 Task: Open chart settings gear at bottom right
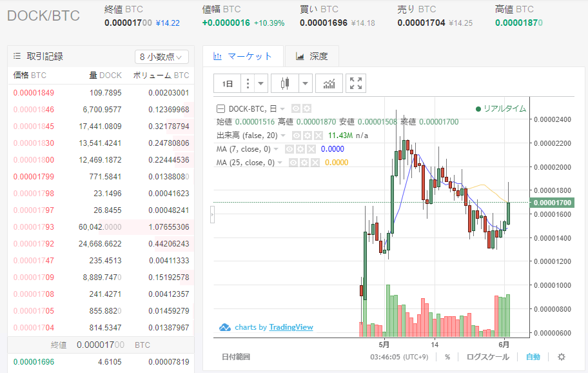[561, 357]
